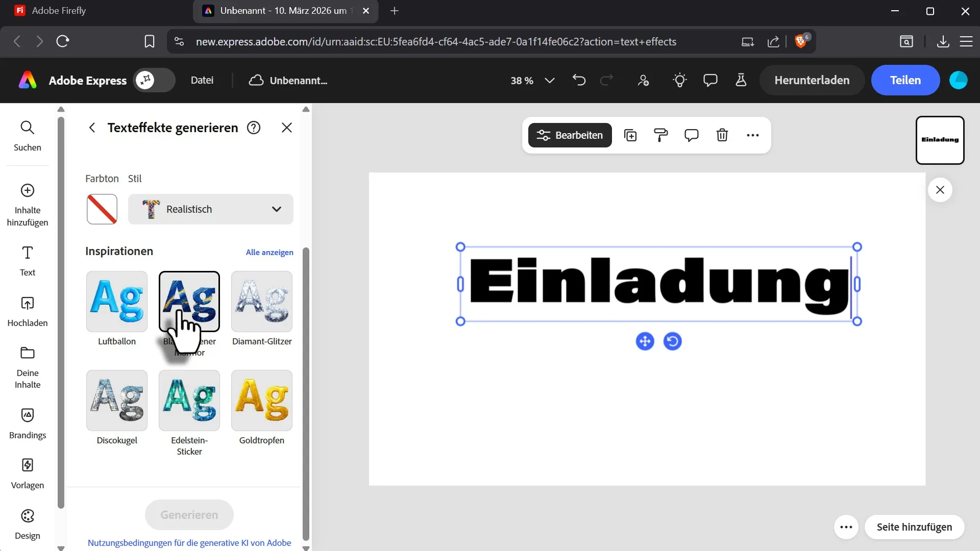Open the more options ellipsis in floating toolbar
This screenshot has height=551, width=980.
click(x=752, y=135)
